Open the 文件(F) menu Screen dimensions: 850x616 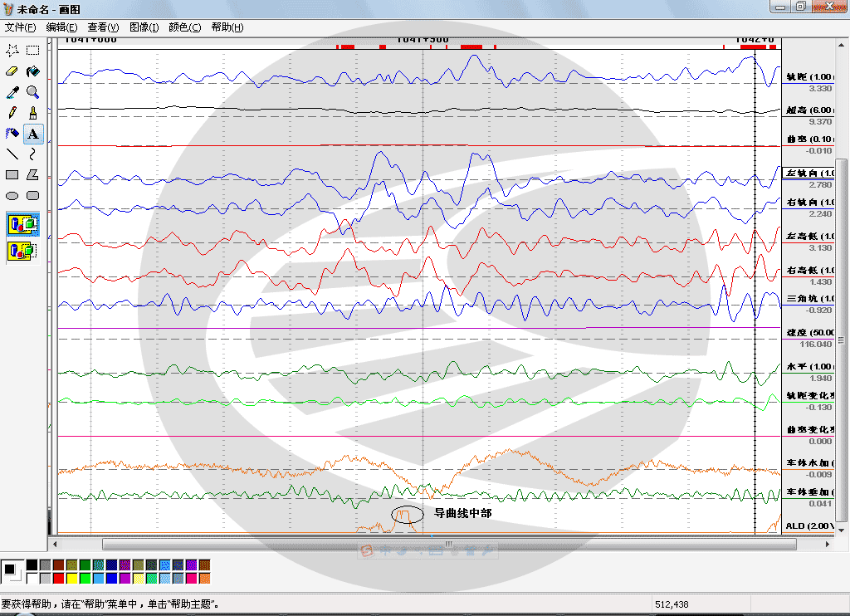(20, 27)
